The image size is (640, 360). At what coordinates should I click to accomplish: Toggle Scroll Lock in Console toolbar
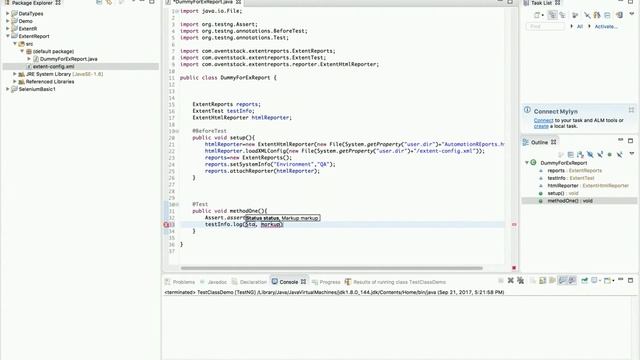click(x=542, y=280)
